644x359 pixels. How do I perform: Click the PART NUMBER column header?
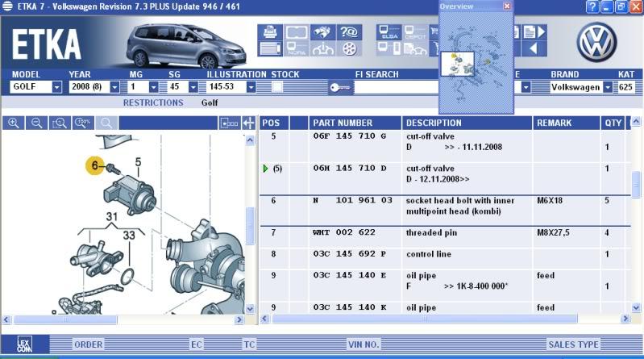coord(355,123)
